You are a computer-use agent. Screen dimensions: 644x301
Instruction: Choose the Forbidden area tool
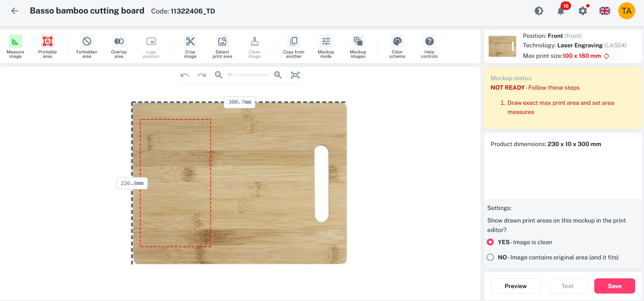87,47
